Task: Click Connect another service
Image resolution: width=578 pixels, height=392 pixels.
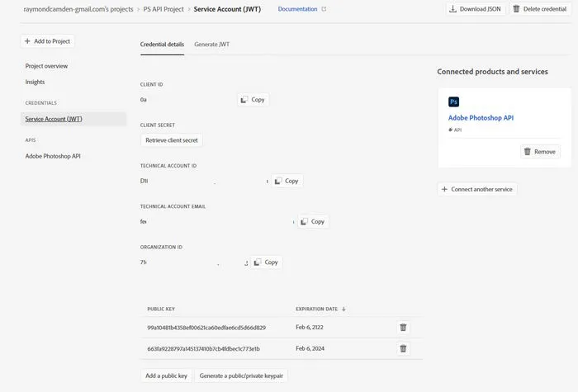Action: pyautogui.click(x=477, y=189)
